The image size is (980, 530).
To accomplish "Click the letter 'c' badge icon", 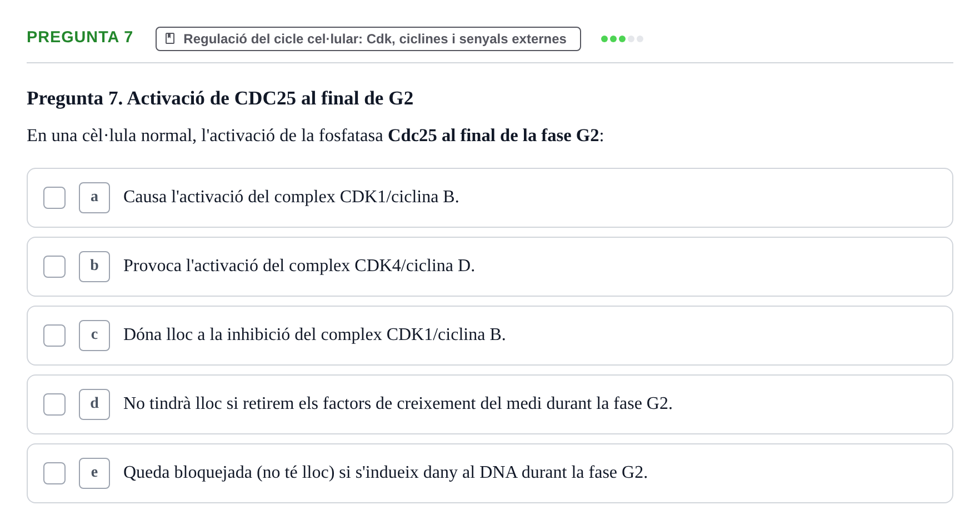I will tap(94, 336).
